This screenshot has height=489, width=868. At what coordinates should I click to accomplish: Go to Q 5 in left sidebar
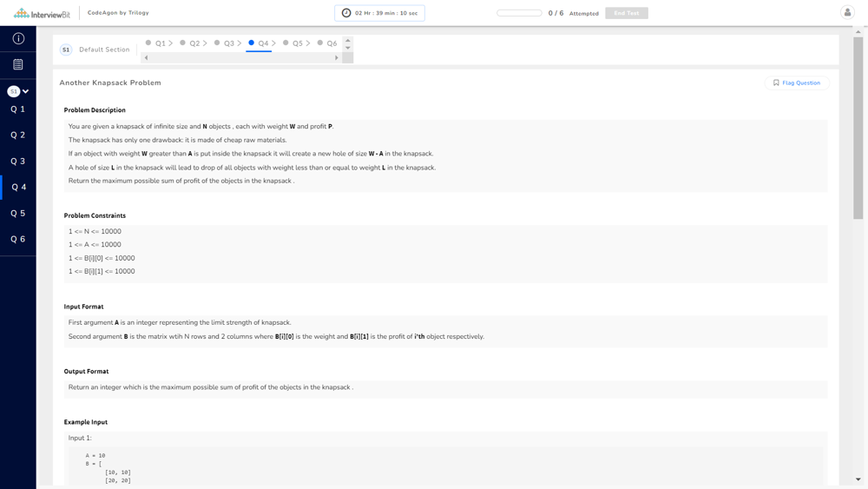18,213
